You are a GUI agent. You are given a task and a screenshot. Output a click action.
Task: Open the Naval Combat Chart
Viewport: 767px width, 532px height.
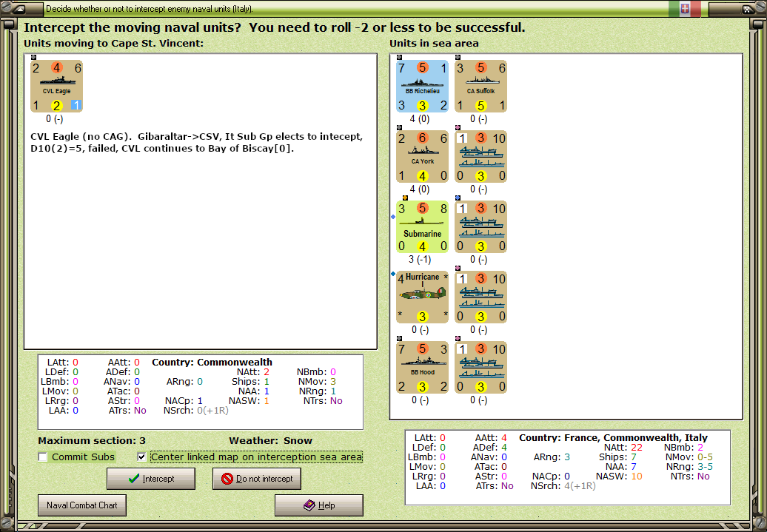[81, 505]
